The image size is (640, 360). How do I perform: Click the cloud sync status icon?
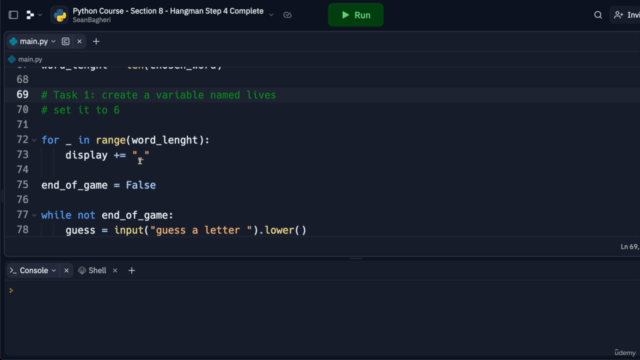coord(287,15)
